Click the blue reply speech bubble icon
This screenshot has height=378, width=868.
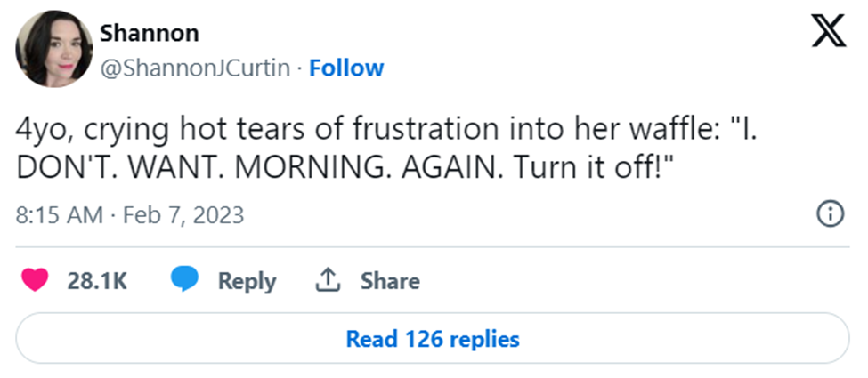(x=184, y=281)
